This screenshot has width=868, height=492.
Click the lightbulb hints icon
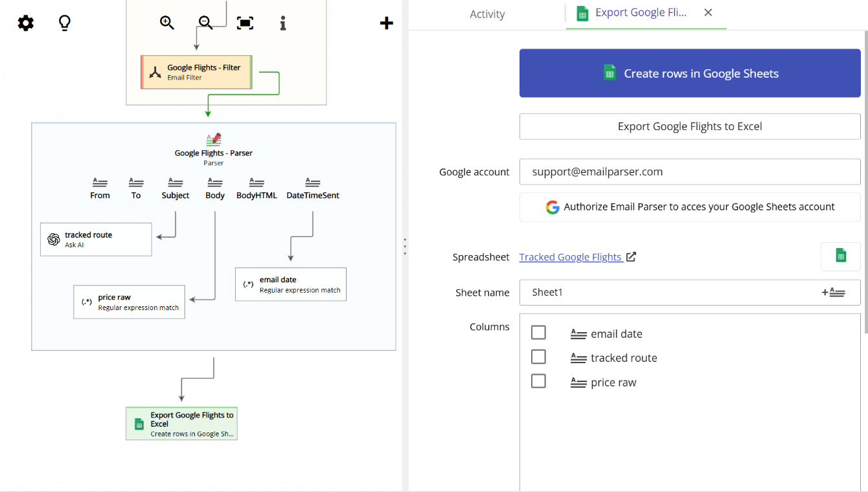tap(64, 22)
